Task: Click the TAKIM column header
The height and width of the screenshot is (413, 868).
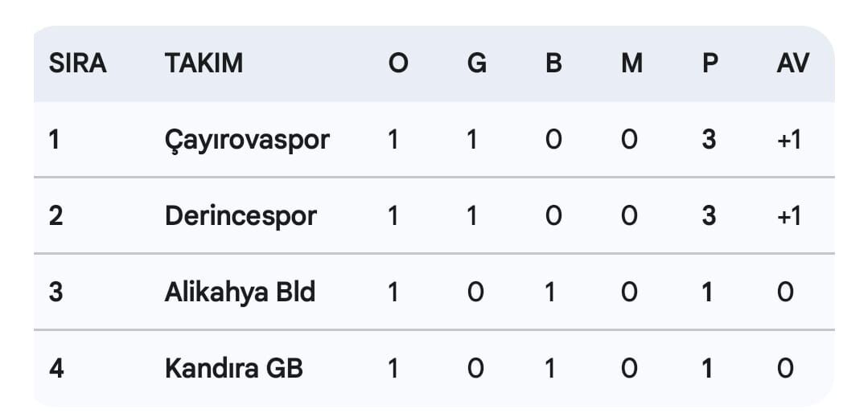Action: (204, 63)
